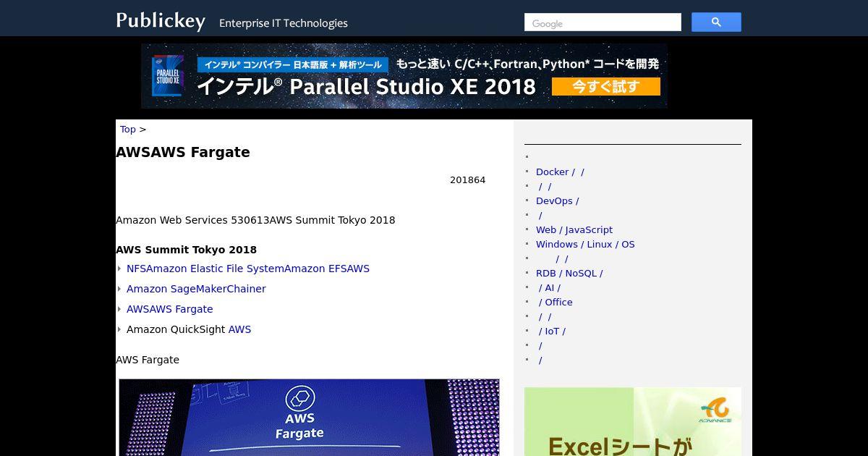Open the Excel sheet advertisement in the sidebar
This screenshot has width=868, height=456.
tap(633, 421)
